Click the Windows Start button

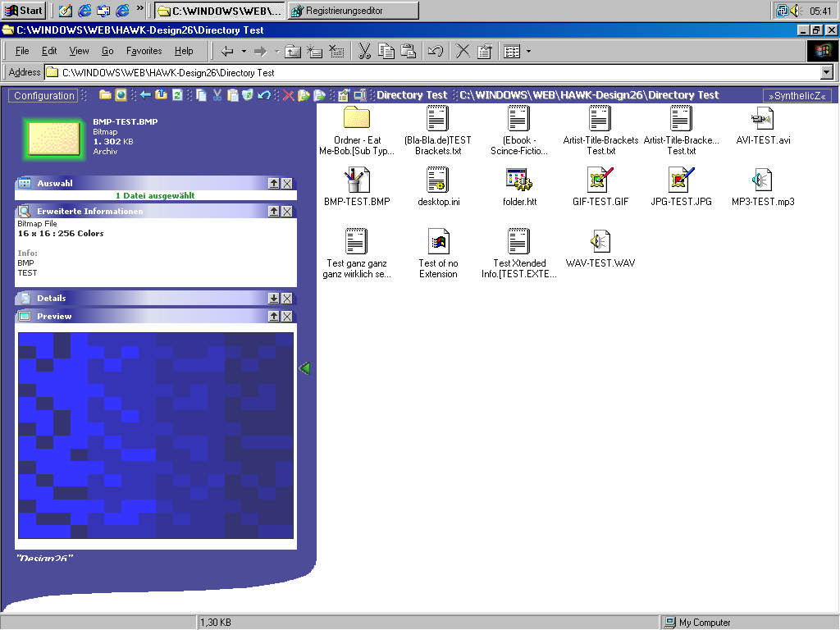click(x=24, y=10)
